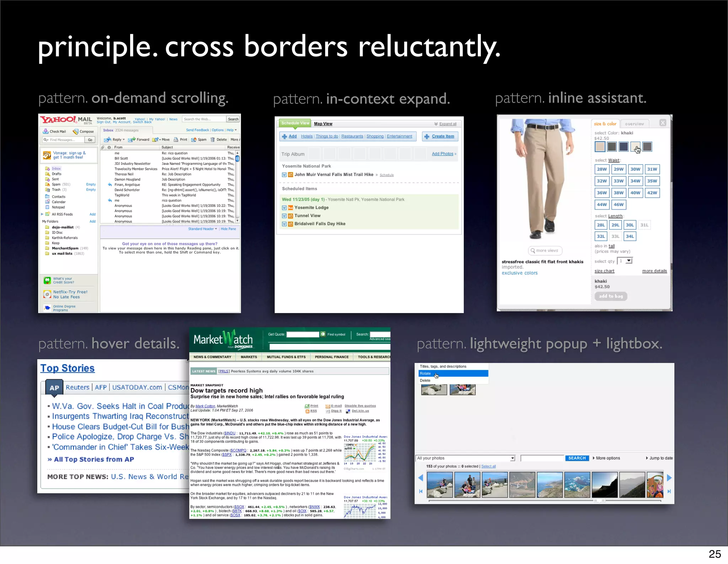Click the Print icon in Yahoo Mail toolbar
Image resolution: width=728 pixels, height=564 pixels.
click(176, 140)
